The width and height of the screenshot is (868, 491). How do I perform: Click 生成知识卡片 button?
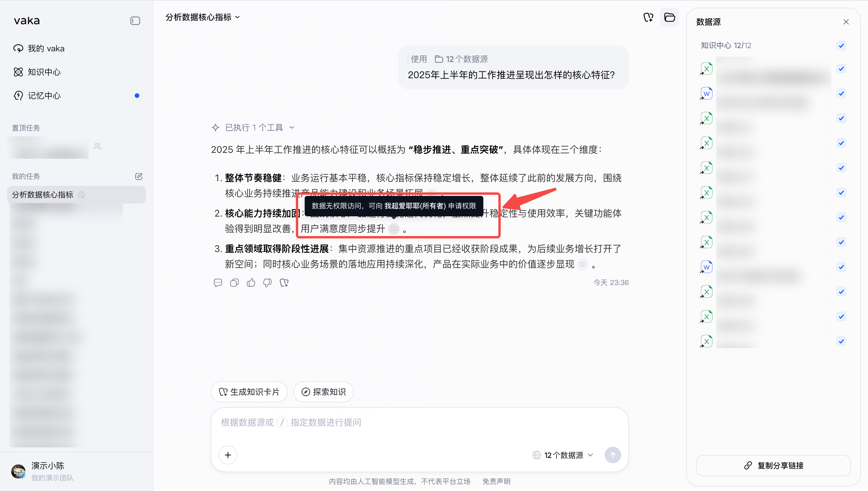249,392
